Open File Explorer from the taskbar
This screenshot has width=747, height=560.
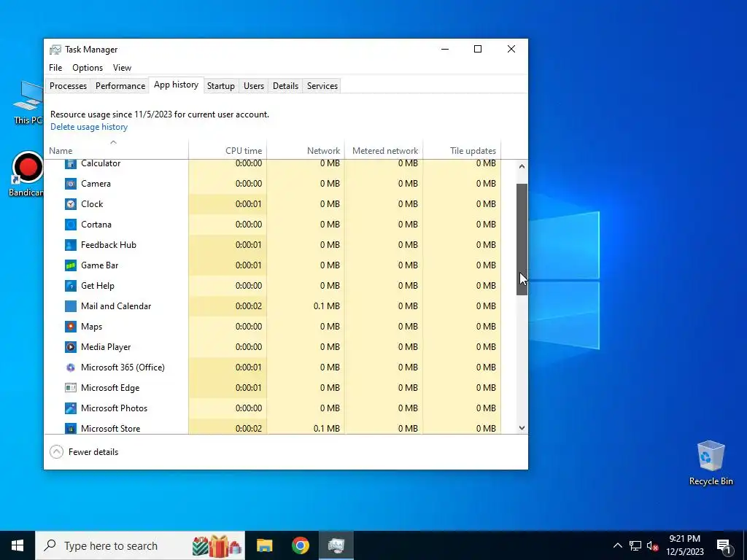coord(264,545)
